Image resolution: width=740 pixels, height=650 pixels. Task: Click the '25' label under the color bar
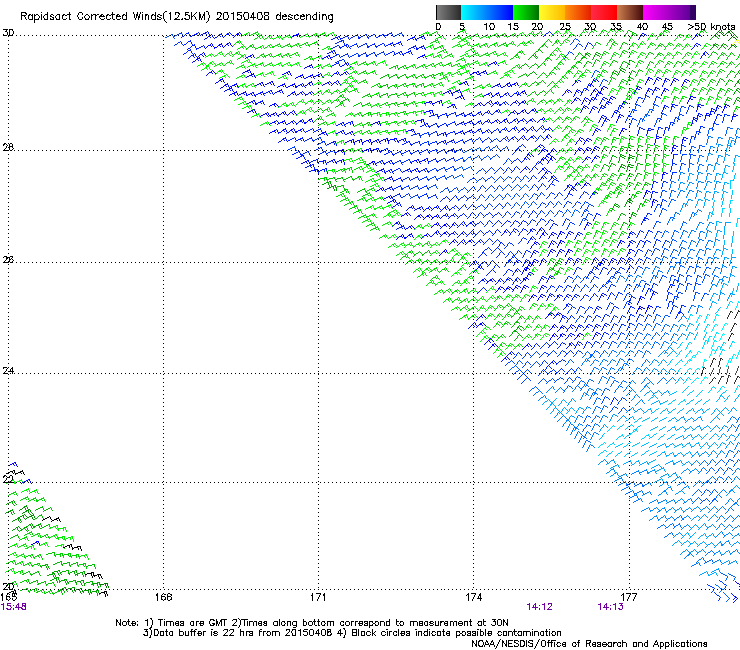tap(565, 26)
